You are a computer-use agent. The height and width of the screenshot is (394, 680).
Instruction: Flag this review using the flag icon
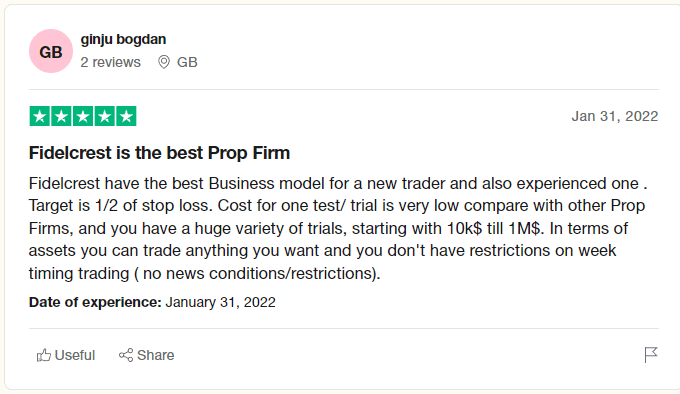pyautogui.click(x=651, y=355)
